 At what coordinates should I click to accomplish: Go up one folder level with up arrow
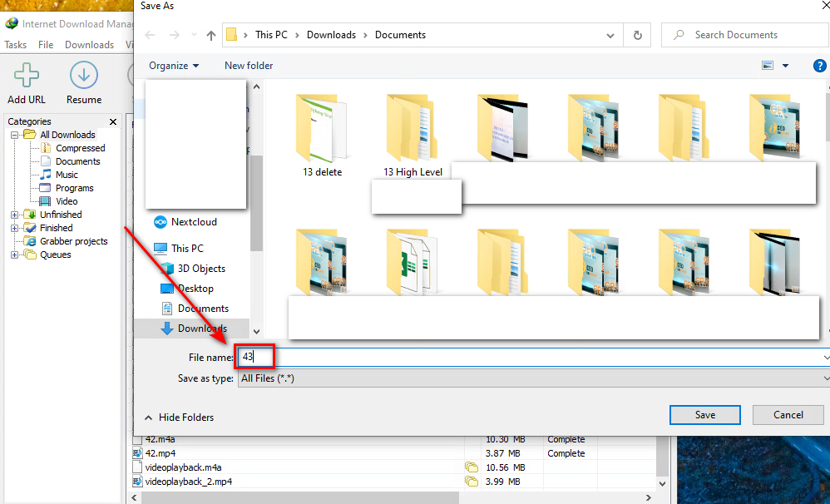click(211, 36)
